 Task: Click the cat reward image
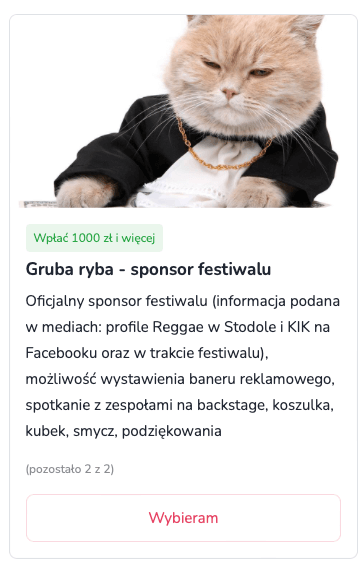183,111
